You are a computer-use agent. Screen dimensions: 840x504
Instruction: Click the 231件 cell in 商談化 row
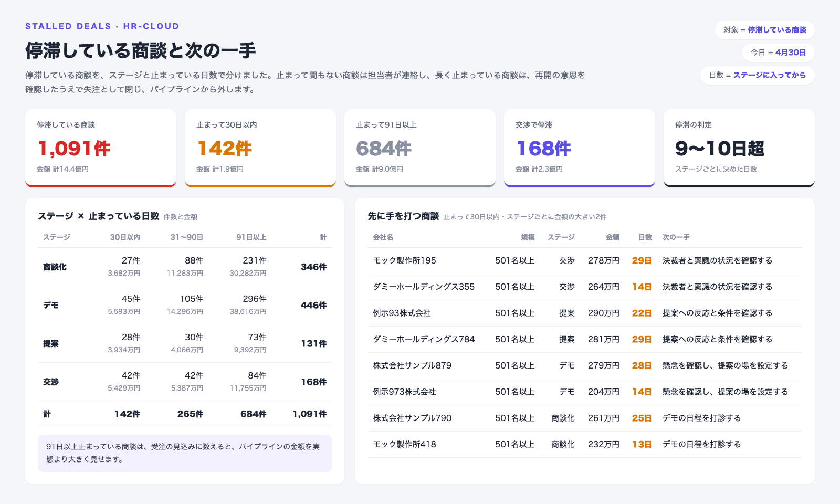tap(255, 260)
